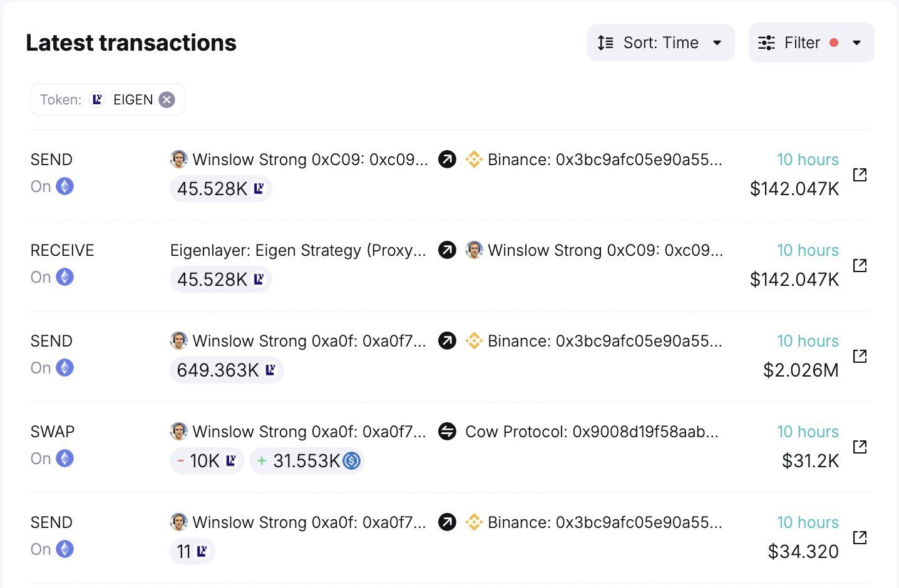Viewport: 899px width, 588px height.
Task: Click Winslow Strong avatar in first row
Action: click(179, 160)
